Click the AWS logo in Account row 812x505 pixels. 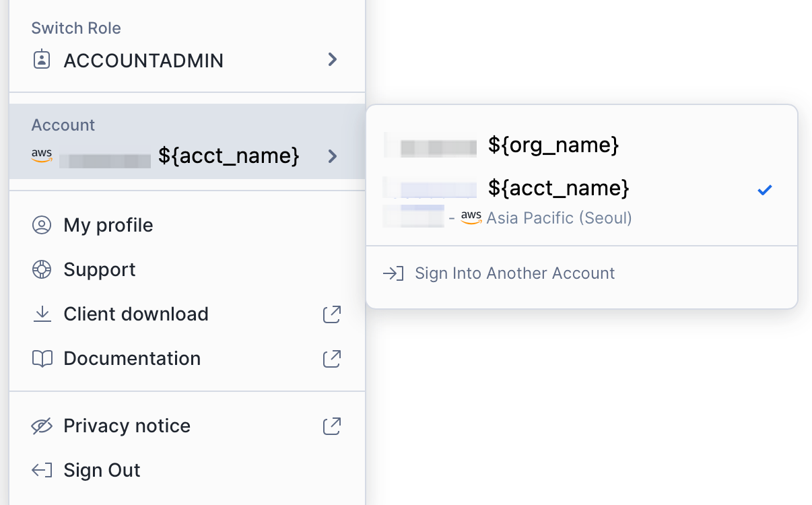click(42, 156)
